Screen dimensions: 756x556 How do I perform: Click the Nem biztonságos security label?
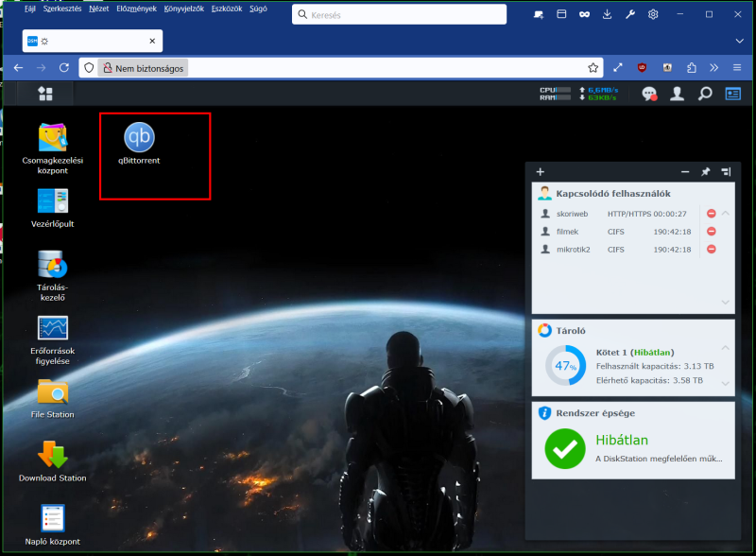[144, 68]
